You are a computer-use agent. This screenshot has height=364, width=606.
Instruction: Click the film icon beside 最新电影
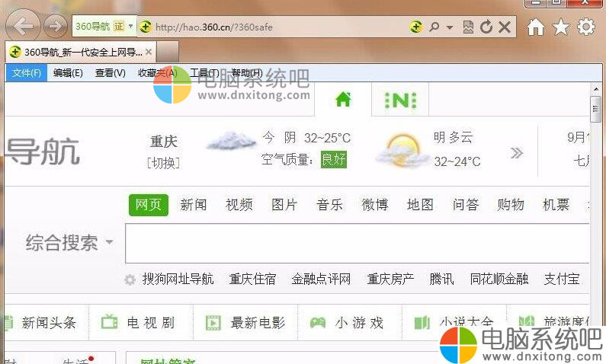point(213,323)
